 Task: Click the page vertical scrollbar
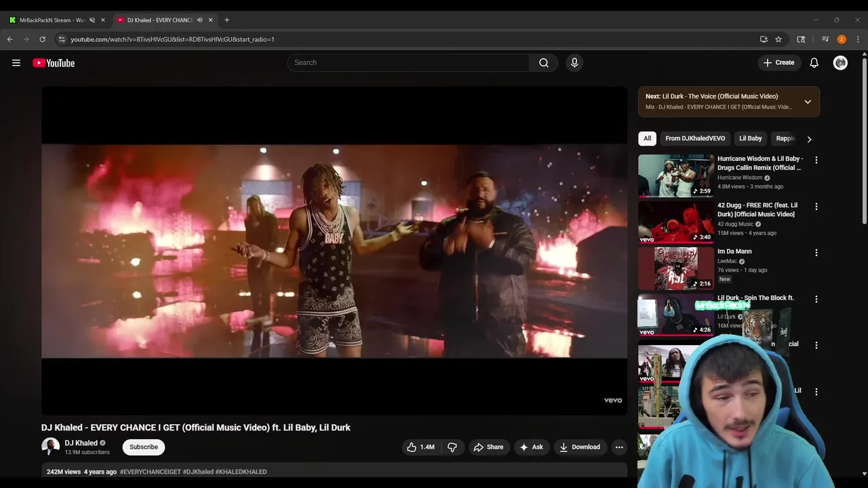coord(864,142)
